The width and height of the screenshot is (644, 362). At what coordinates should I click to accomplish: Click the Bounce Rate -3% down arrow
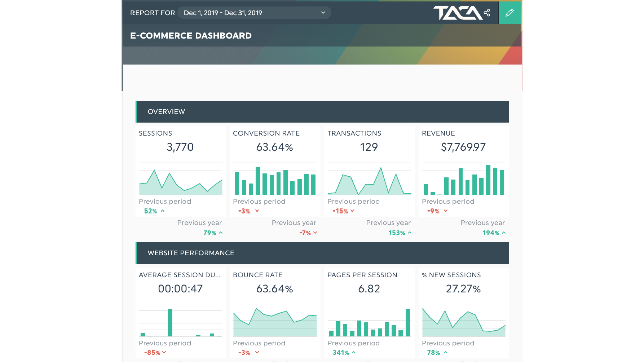[x=257, y=352]
